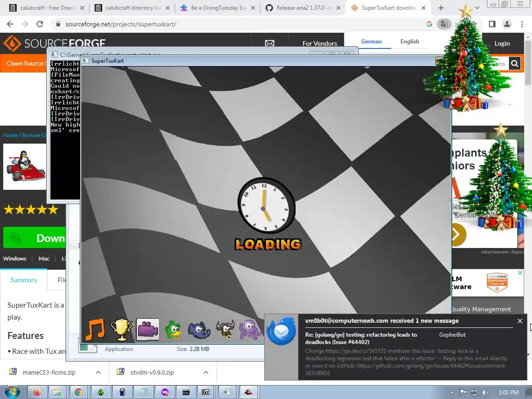Viewport: 532px width, 399px height.
Task: Click the music note icon in SuperTuxKart
Action: (x=95, y=329)
